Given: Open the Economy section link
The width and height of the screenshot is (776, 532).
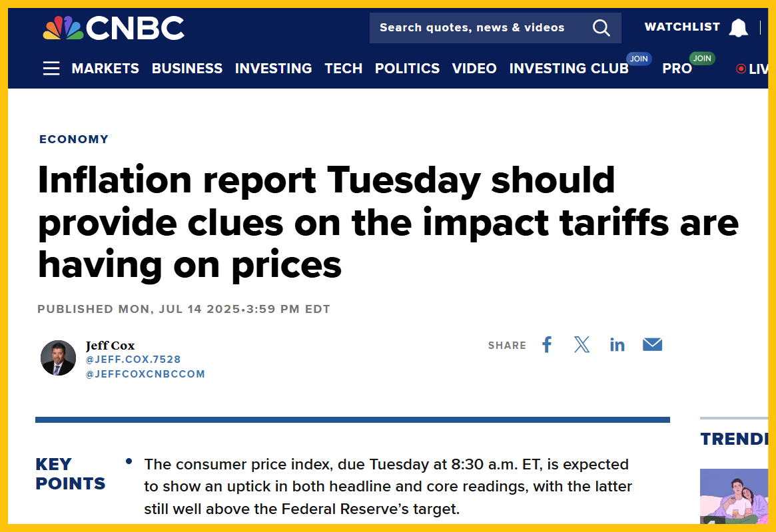Looking at the screenshot, I should 74,139.
